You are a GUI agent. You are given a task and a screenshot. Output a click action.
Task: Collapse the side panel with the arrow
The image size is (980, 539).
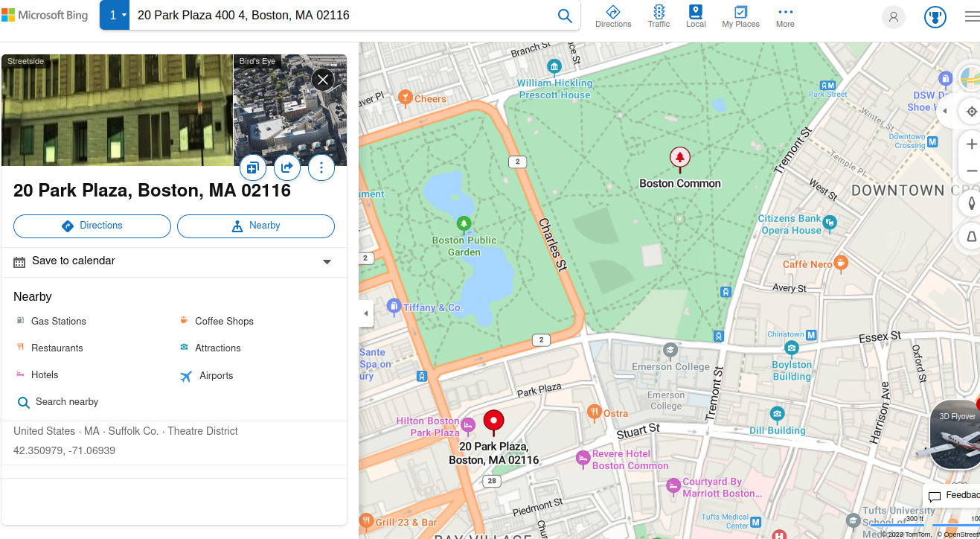pos(365,313)
